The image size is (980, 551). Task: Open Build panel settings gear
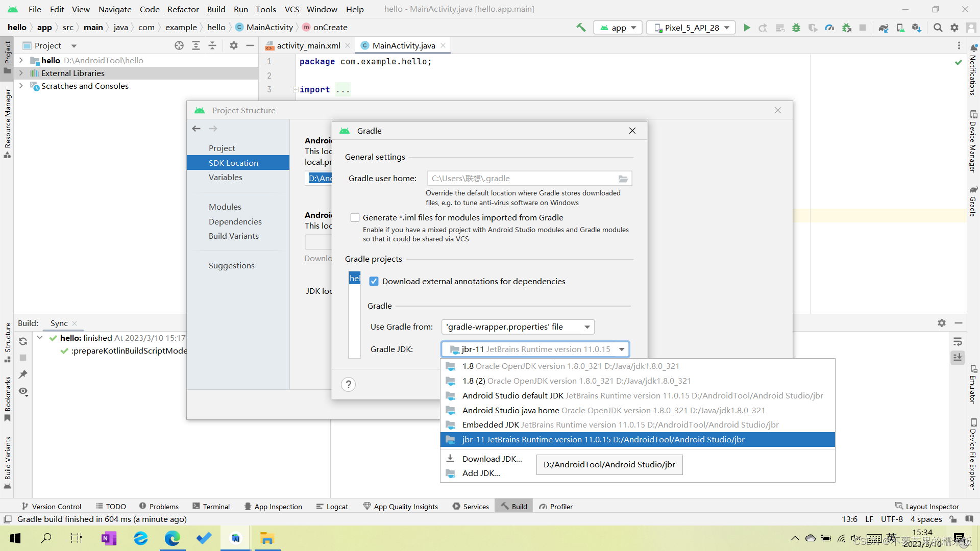(942, 323)
